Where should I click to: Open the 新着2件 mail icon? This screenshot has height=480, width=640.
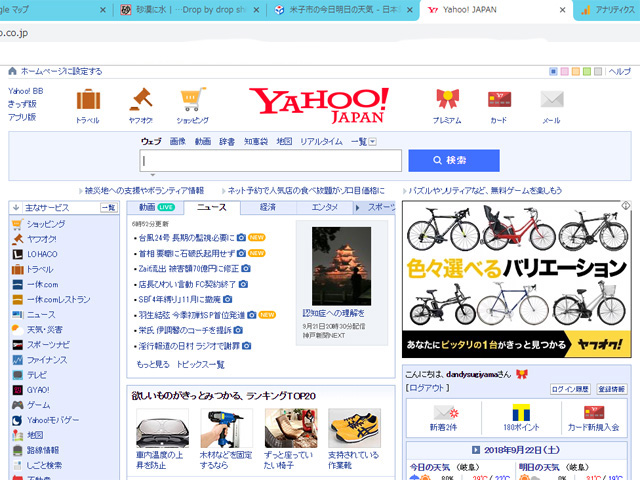pos(444,413)
